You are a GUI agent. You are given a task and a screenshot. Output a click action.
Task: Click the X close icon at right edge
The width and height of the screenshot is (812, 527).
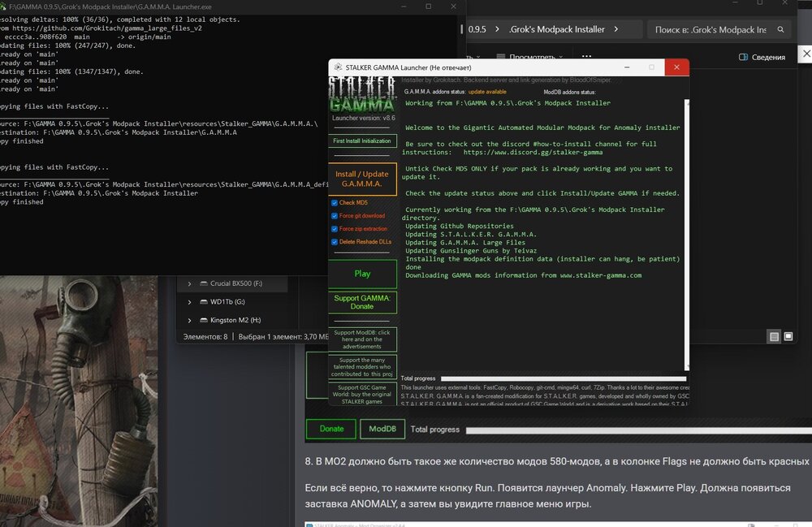pos(806,54)
